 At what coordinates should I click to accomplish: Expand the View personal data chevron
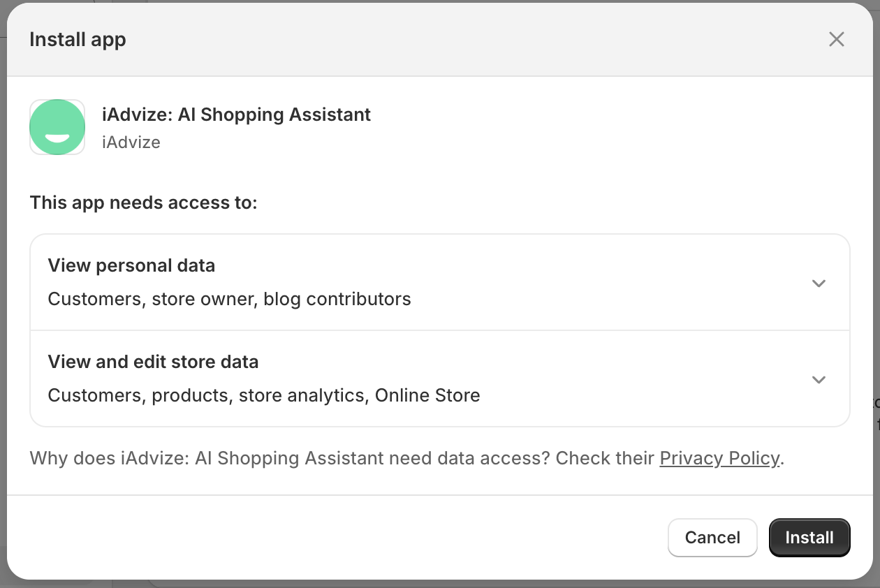tap(819, 283)
